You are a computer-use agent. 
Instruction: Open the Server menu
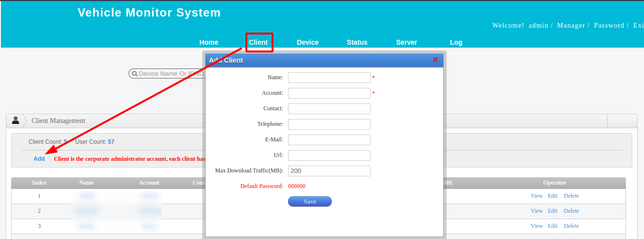click(x=406, y=42)
